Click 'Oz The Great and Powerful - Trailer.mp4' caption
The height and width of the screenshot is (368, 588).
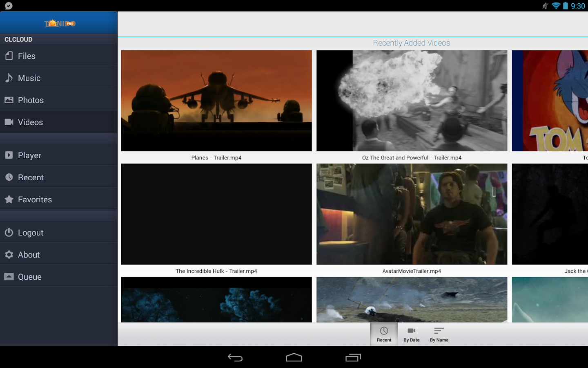point(412,157)
